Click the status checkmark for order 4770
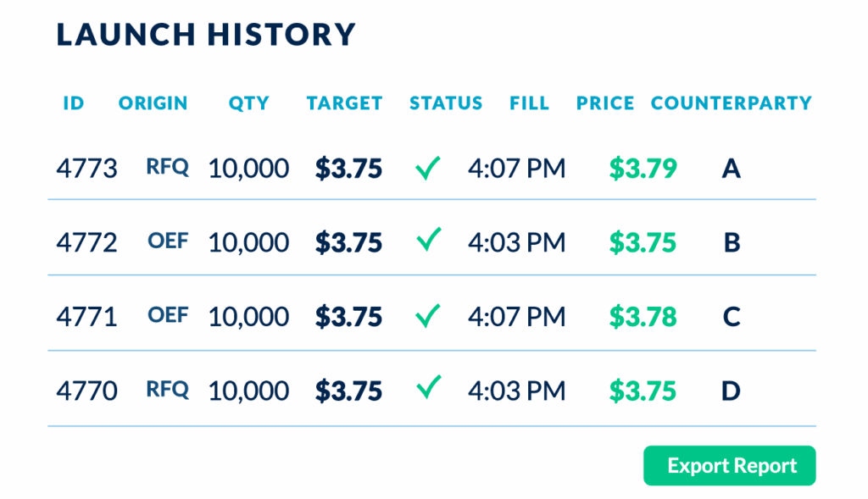 [428, 387]
